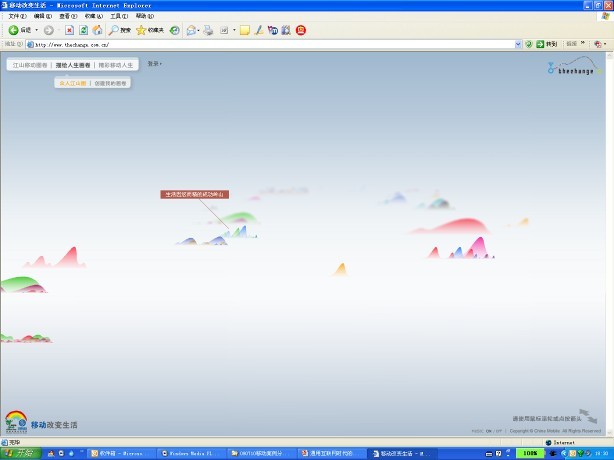Click the rainbow logo beside 移动改变生活
Image resolution: width=614 pixels, height=460 pixels.
pyautogui.click(x=16, y=422)
